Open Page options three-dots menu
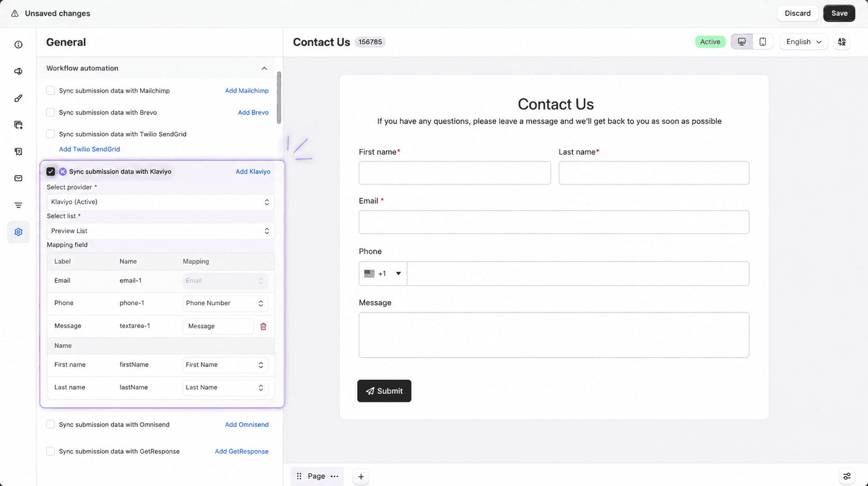Image resolution: width=868 pixels, height=486 pixels. tap(335, 476)
